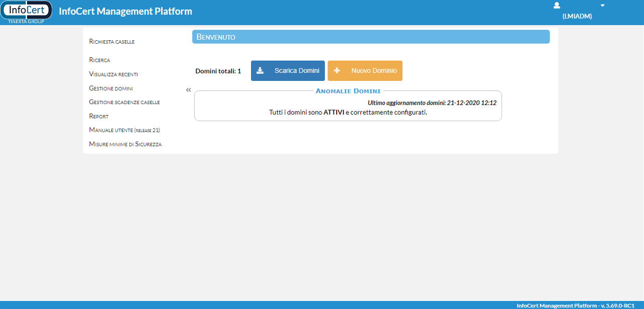Screen dimensions: 644x309
Task: Open Richiesta caselle in the sidebar
Action: pos(112,42)
